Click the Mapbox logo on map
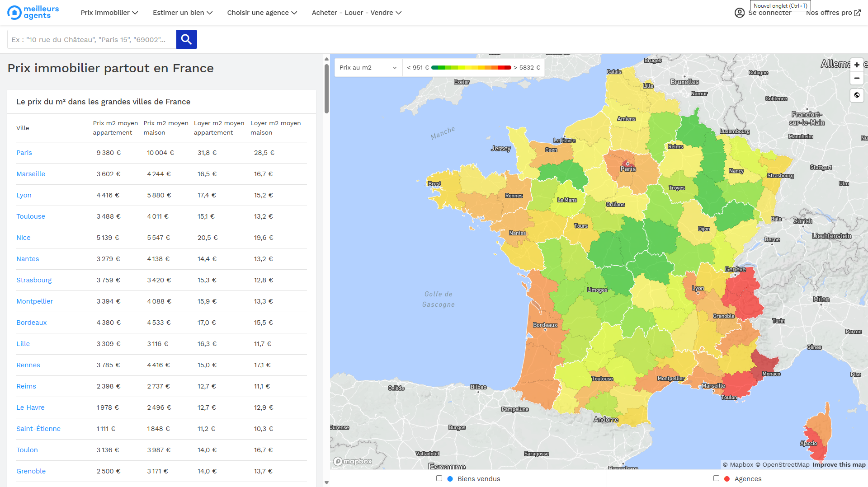 click(x=353, y=461)
